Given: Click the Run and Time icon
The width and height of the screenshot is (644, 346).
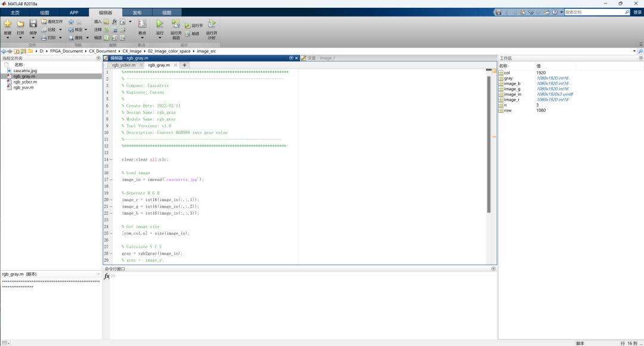Looking at the screenshot, I should tap(212, 23).
